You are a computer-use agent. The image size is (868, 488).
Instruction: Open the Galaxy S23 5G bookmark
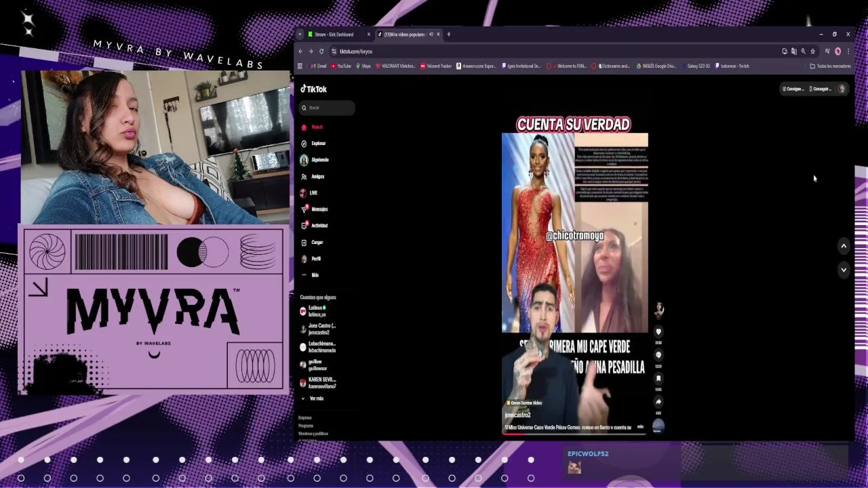point(698,66)
